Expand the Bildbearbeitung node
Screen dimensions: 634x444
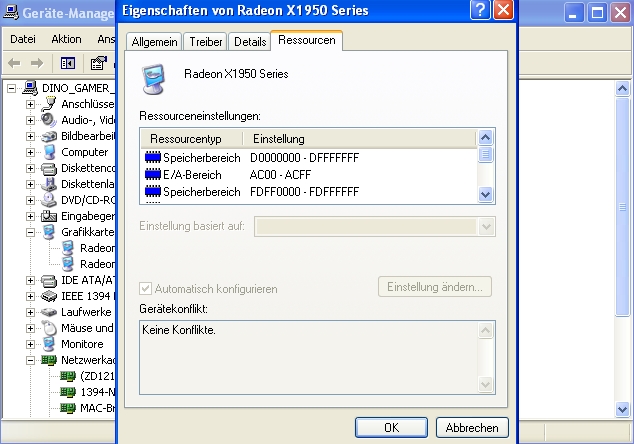click(30, 136)
